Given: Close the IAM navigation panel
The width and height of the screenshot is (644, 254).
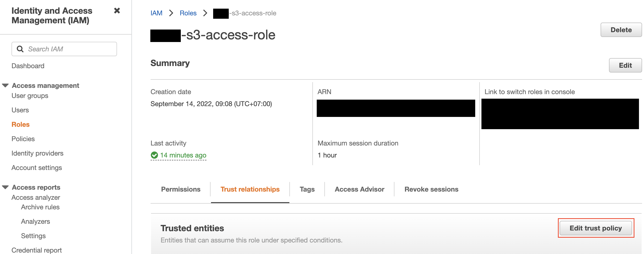Looking at the screenshot, I should point(117,11).
